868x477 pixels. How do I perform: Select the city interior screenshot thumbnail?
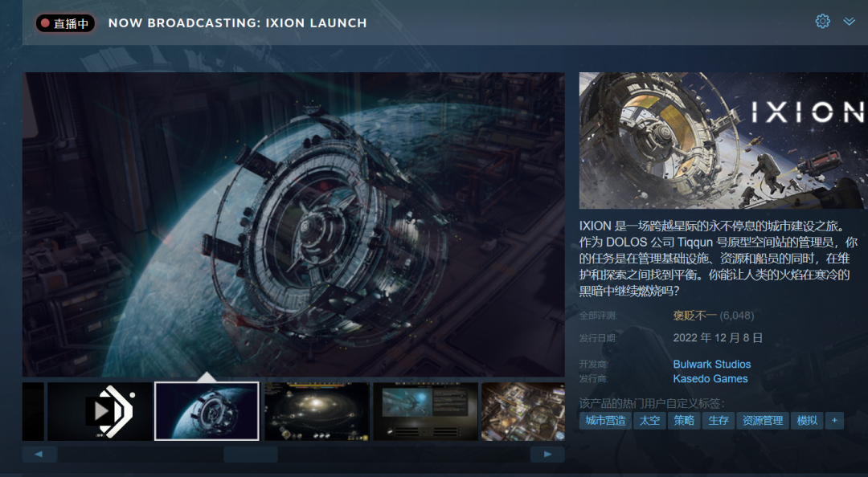[522, 411]
